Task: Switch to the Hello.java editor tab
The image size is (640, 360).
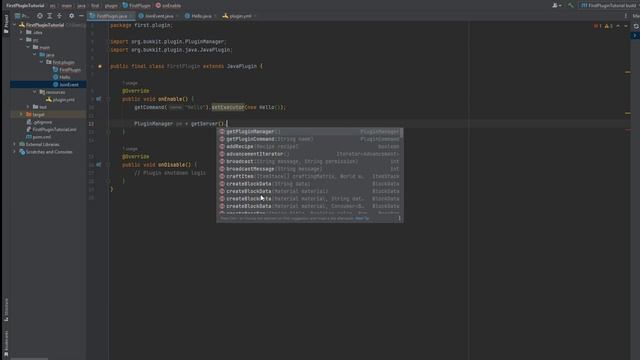Action: pos(200,16)
